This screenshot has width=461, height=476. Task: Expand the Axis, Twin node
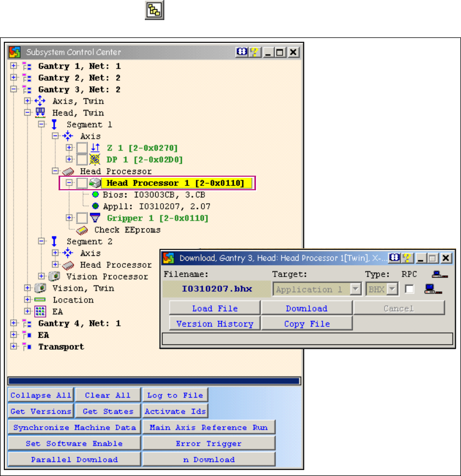(x=27, y=101)
